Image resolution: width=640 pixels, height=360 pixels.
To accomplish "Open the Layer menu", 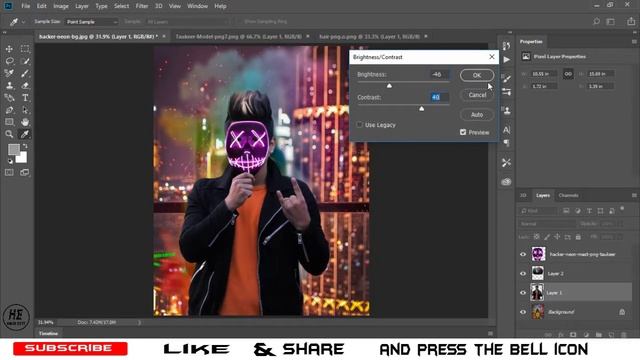I will coord(82,6).
